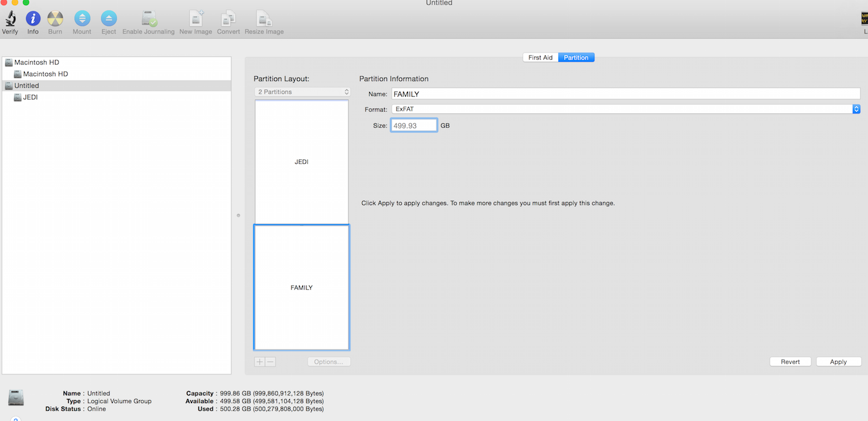Open the ExFAT format dropdown
This screenshot has width=868, height=421.
pos(626,109)
